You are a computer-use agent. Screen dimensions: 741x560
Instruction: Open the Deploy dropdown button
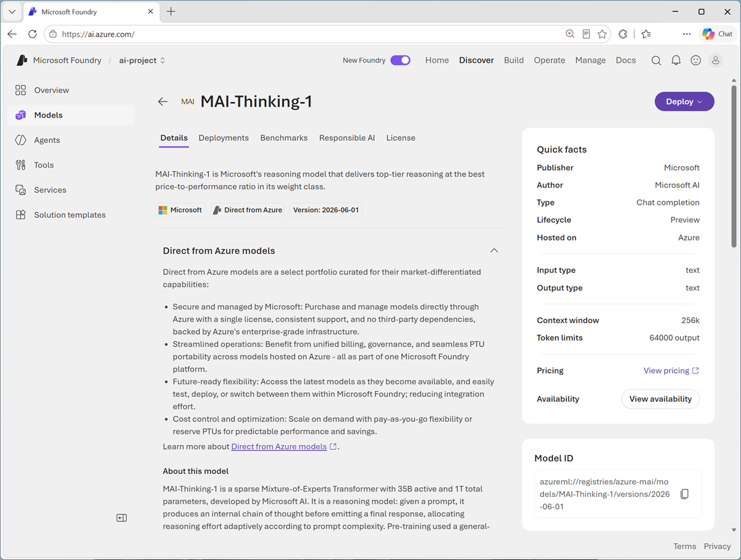(684, 102)
